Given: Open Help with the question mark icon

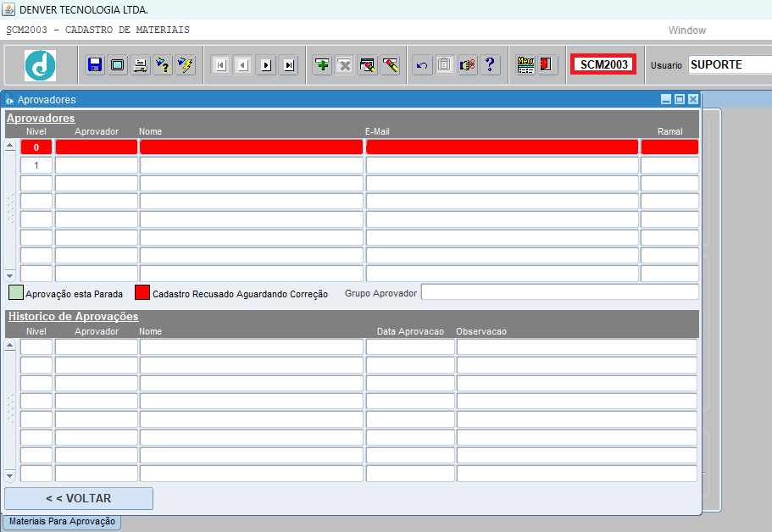Looking at the screenshot, I should [x=491, y=65].
